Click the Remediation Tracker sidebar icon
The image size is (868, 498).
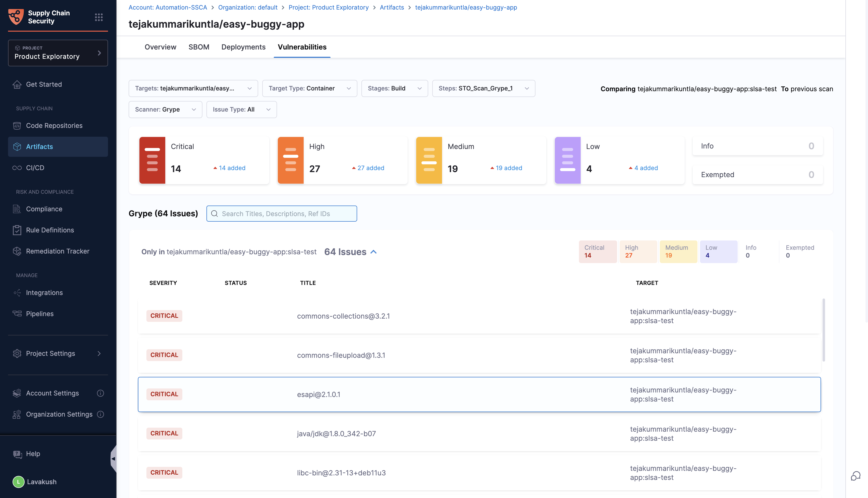tap(17, 251)
